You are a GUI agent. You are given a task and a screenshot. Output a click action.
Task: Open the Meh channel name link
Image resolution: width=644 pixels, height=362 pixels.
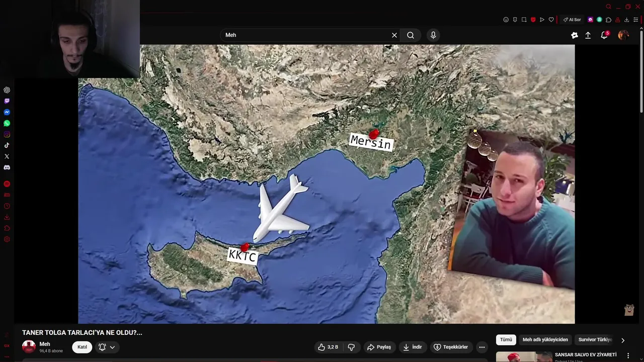click(x=45, y=344)
